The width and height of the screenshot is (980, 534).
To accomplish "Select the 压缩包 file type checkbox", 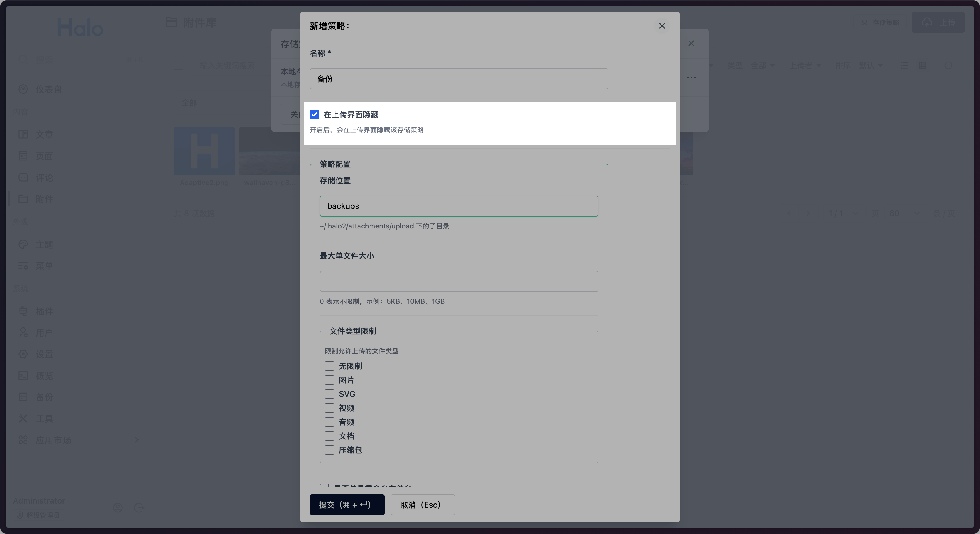I will [x=330, y=450].
